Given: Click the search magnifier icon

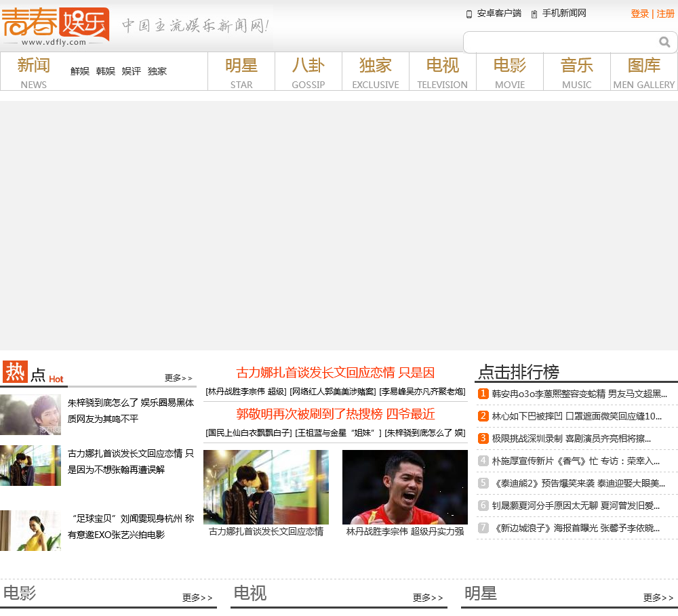Looking at the screenshot, I should [x=664, y=42].
